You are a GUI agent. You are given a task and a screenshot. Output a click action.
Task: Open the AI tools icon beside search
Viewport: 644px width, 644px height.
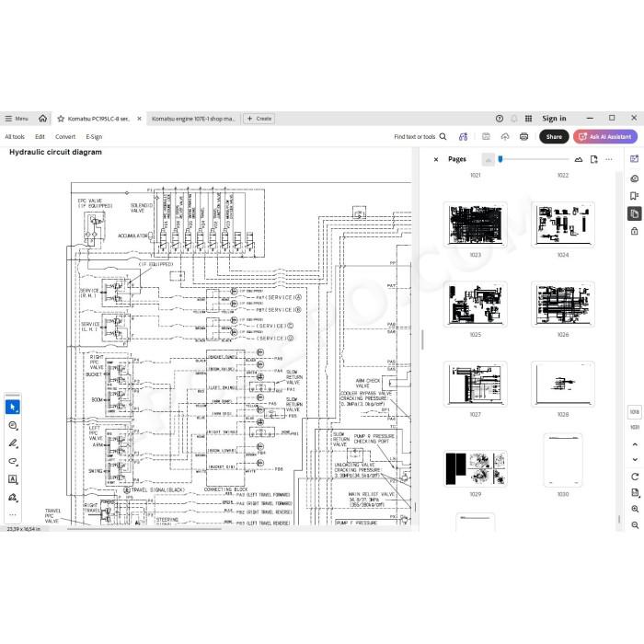[464, 136]
